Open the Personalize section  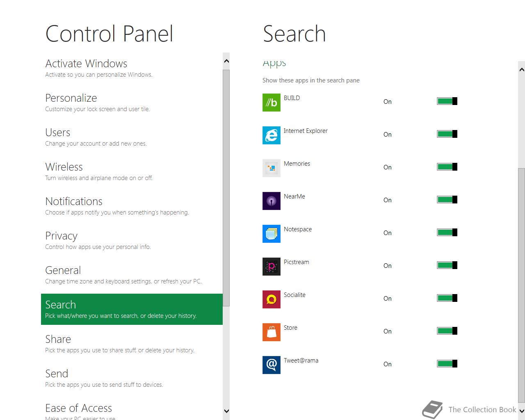click(132, 103)
